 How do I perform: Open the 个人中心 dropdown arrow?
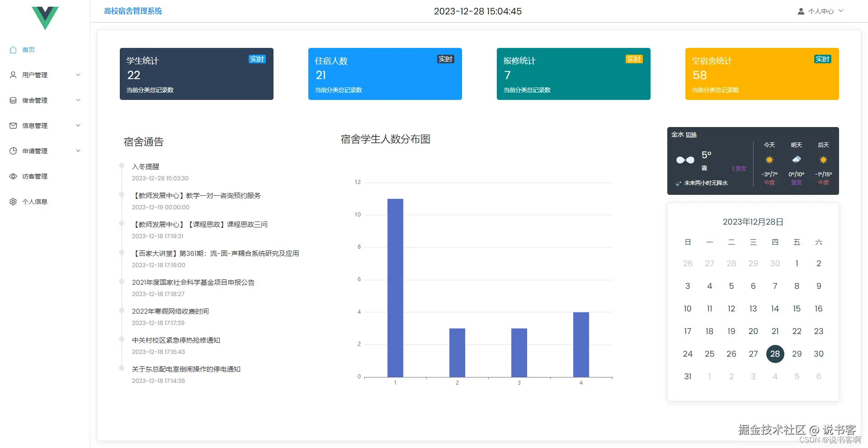coord(841,11)
